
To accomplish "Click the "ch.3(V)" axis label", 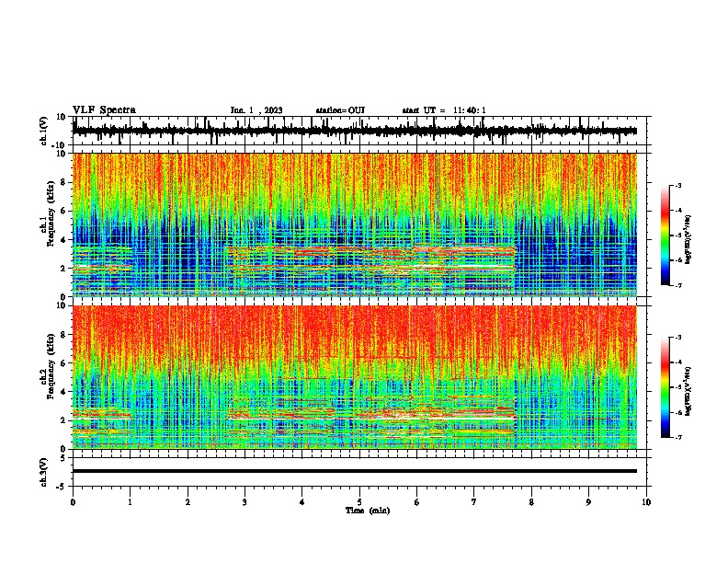I will [x=44, y=472].
